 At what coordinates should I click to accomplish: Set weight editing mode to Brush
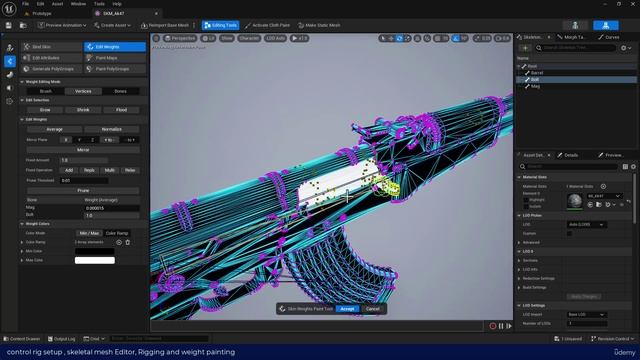45,91
